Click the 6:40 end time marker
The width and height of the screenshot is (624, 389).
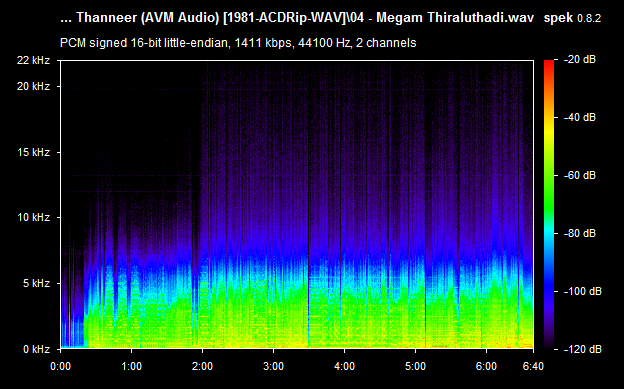pos(533,366)
